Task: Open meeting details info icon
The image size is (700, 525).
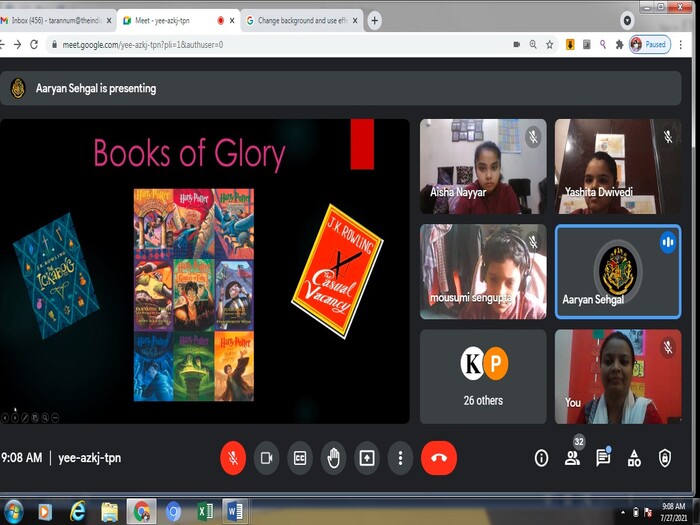Action: pos(541,458)
